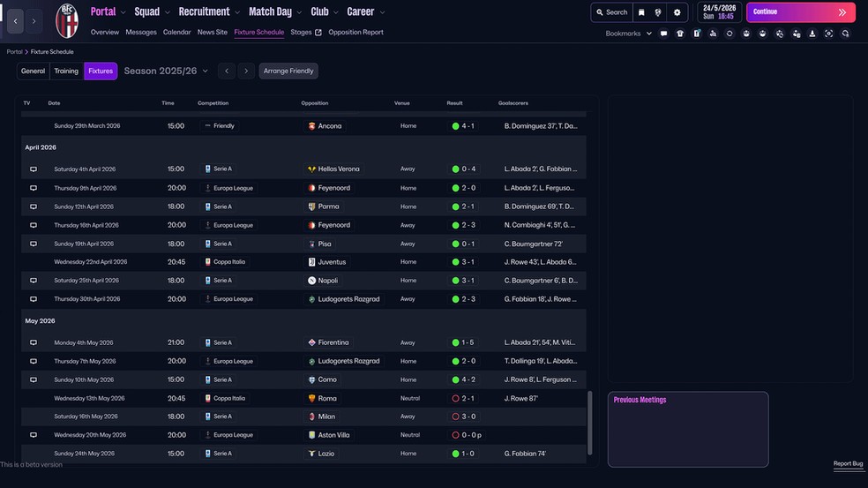Open the settings gear icon

[x=677, y=12]
